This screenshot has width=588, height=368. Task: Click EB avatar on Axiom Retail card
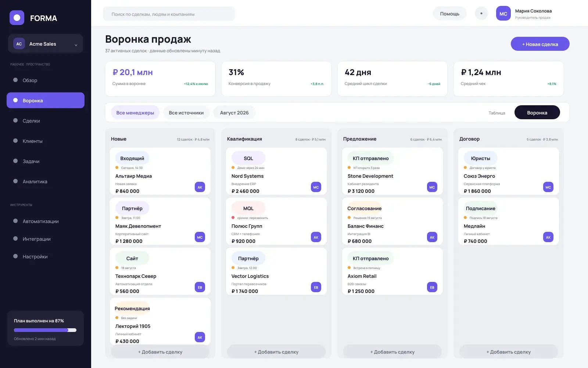(x=432, y=287)
